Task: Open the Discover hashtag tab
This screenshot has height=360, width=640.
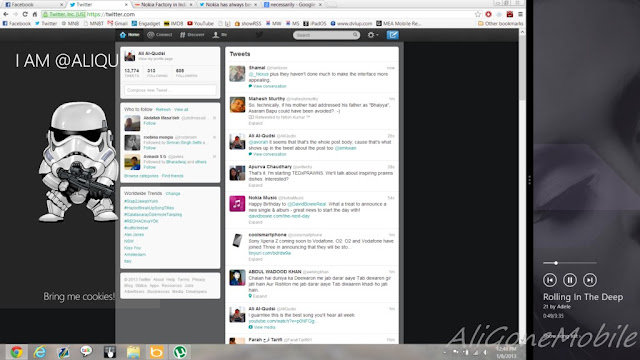Action: pos(192,35)
